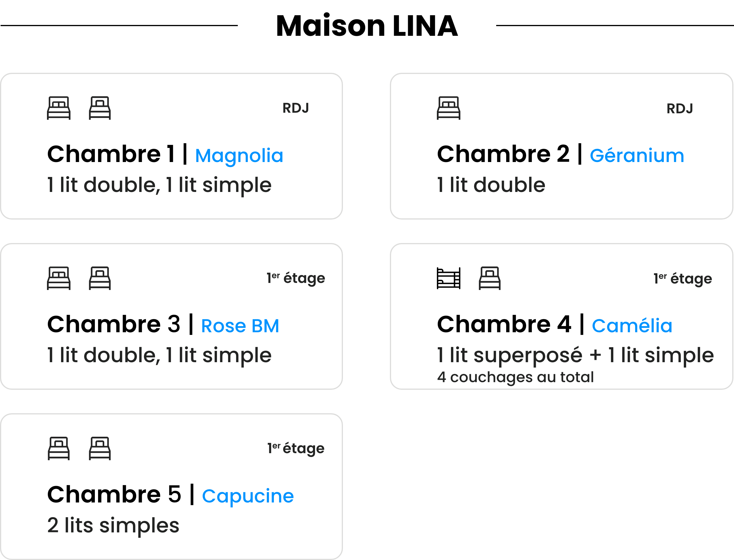Select the single bed icon in Chambre 4

coord(489,278)
